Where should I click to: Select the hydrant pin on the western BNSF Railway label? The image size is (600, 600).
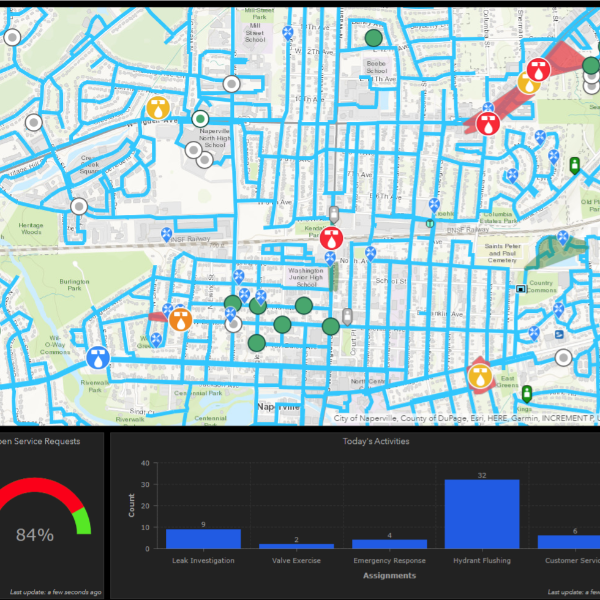pyautogui.click(x=166, y=235)
